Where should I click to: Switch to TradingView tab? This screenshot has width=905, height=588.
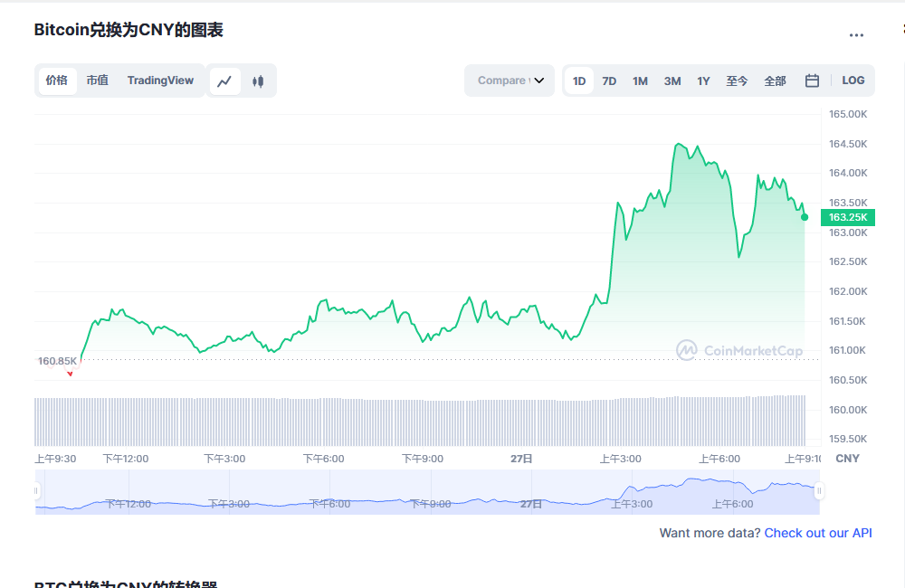[x=160, y=81]
